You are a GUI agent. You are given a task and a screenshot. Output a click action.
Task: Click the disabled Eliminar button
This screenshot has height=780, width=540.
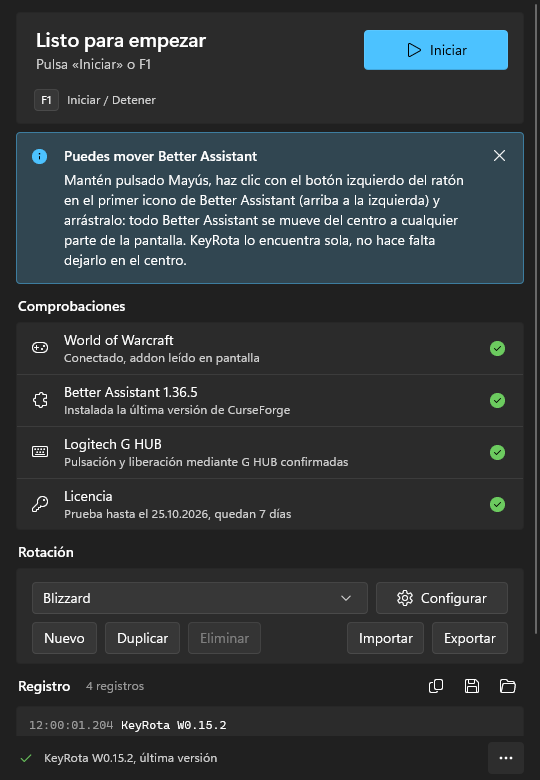tap(224, 638)
